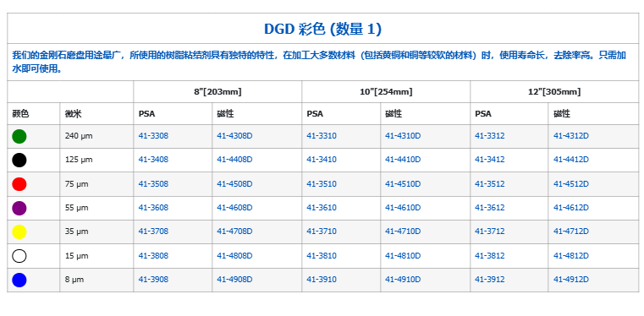
Task: Open part number 41-4612D link
Action: click(571, 208)
